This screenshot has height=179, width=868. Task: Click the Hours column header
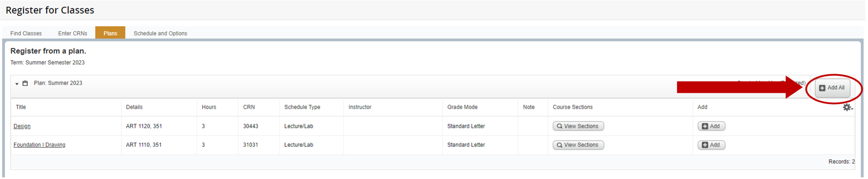(x=209, y=107)
